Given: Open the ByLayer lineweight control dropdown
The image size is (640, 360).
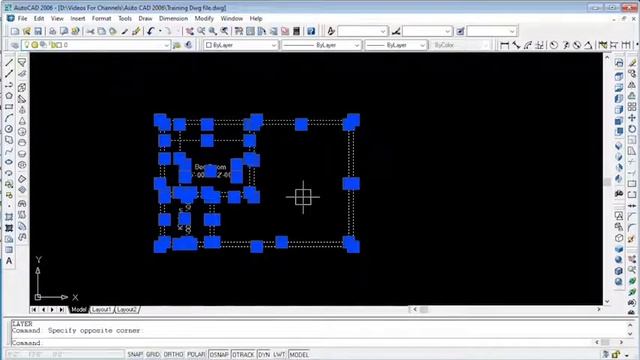Looking at the screenshot, I should (396, 45).
